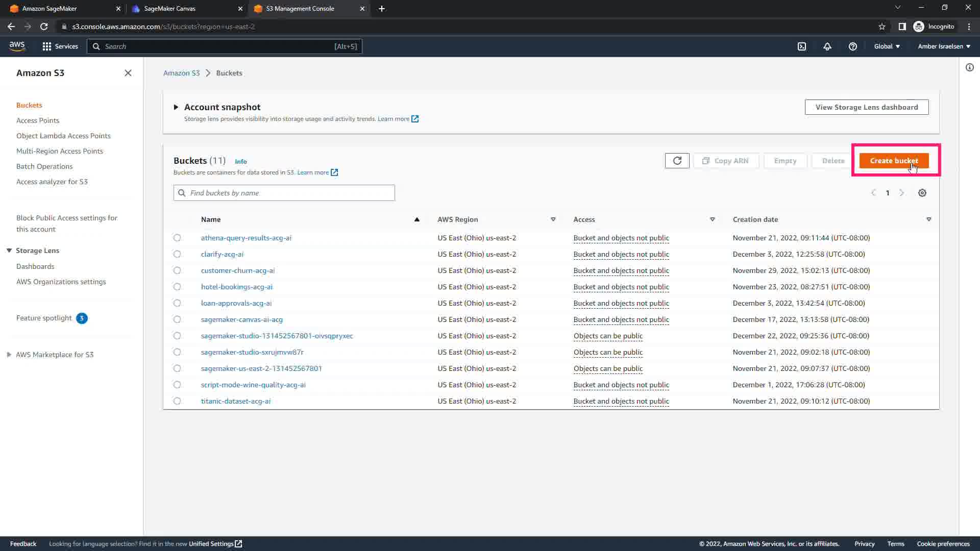Open table preferences gear icon

pos(922,193)
